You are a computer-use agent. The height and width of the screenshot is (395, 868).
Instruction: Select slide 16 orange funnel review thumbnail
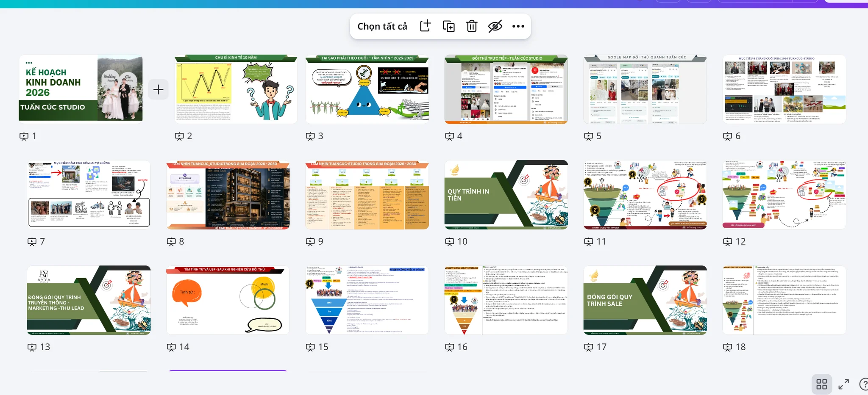tap(506, 300)
